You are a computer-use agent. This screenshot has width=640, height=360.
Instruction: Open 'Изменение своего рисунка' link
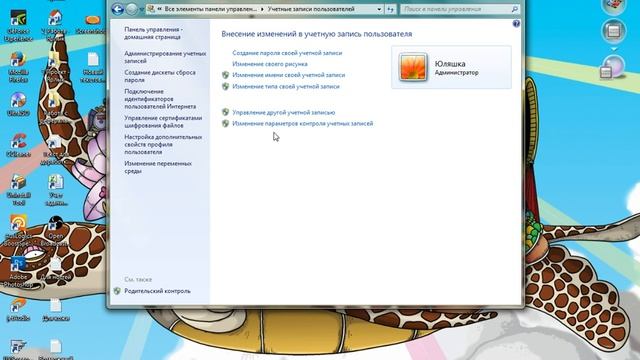pyautogui.click(x=270, y=64)
